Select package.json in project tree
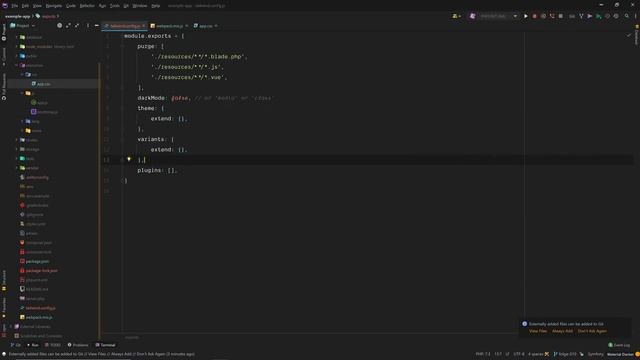 (x=37, y=261)
